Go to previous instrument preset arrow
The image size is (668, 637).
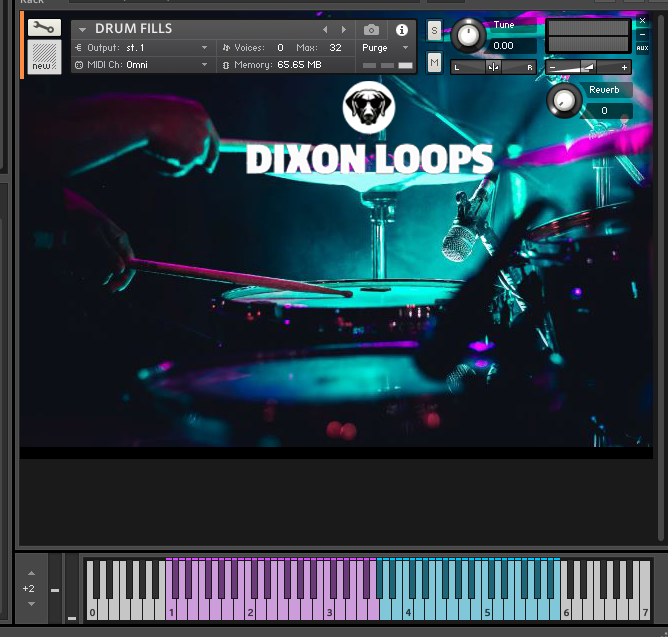click(325, 30)
